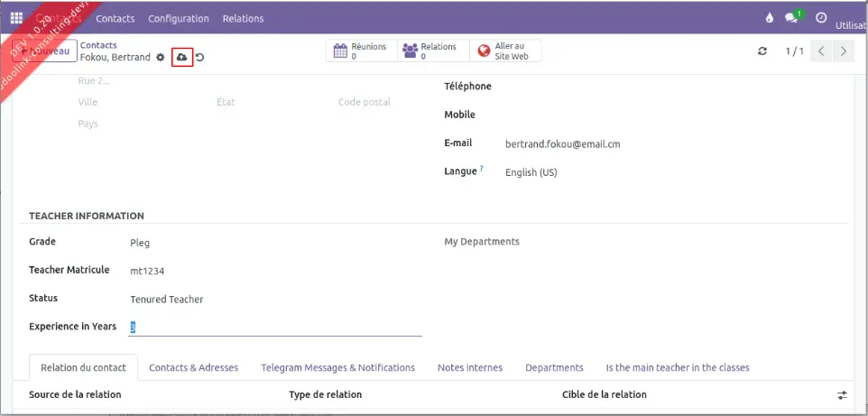
Task: Open the activities clock icon
Action: click(820, 18)
